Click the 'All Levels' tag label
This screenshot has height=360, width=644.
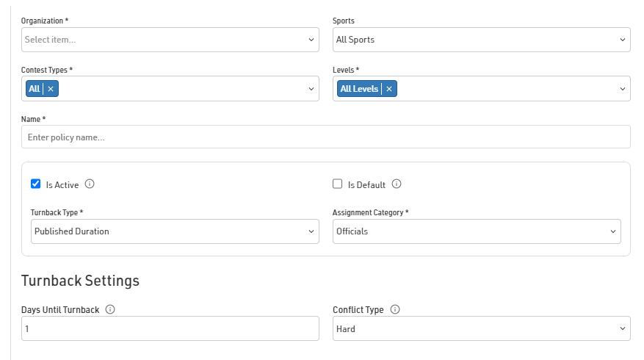(x=359, y=89)
